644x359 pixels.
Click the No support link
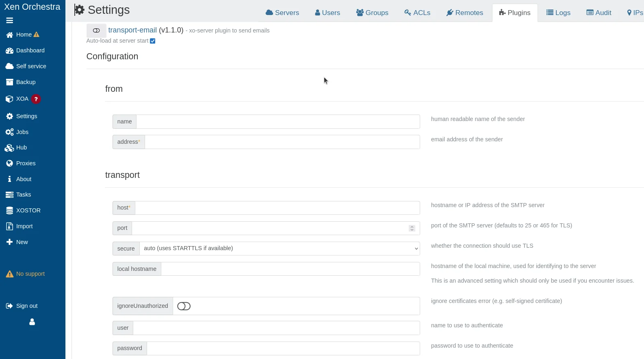[30, 274]
